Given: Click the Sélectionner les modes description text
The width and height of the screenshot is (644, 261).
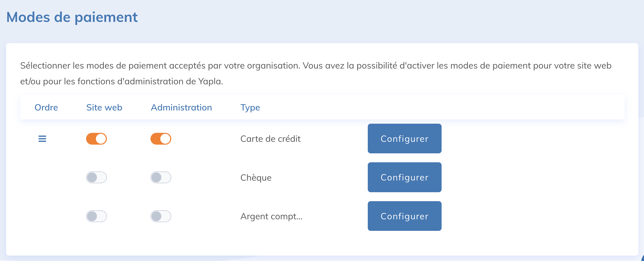Looking at the screenshot, I should [315, 66].
